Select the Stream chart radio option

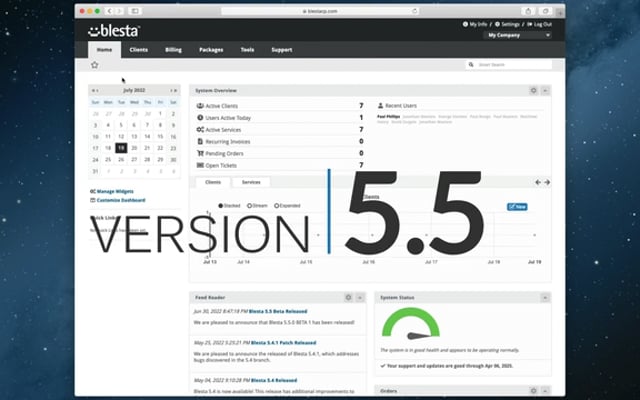[249, 206]
